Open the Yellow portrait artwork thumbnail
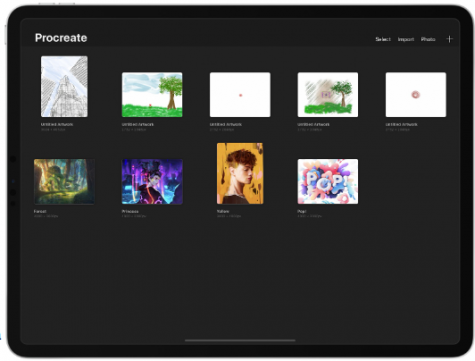Viewport: 475px width, 361px height. 240,173
